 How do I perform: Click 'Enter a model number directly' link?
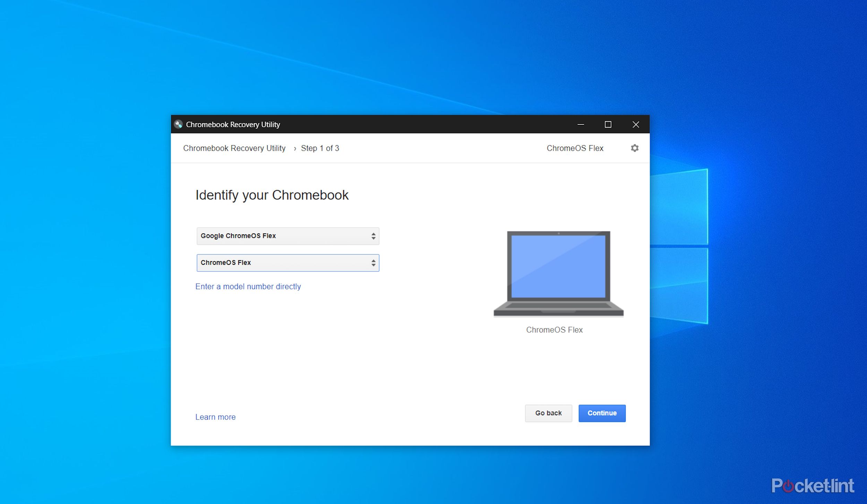(x=248, y=286)
